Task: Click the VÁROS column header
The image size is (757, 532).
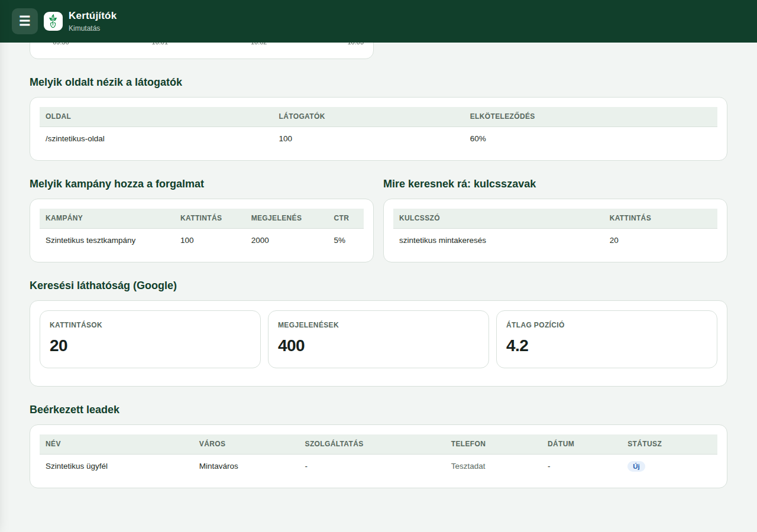Action: click(212, 444)
